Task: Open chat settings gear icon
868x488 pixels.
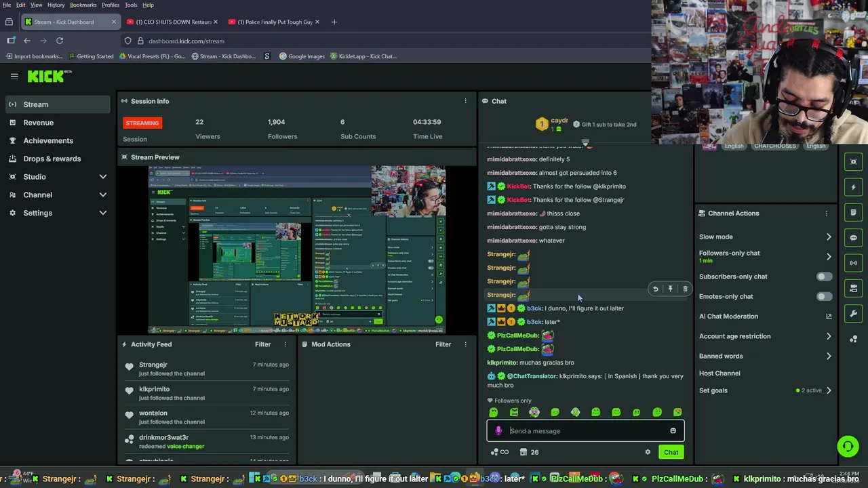Action: (648, 452)
